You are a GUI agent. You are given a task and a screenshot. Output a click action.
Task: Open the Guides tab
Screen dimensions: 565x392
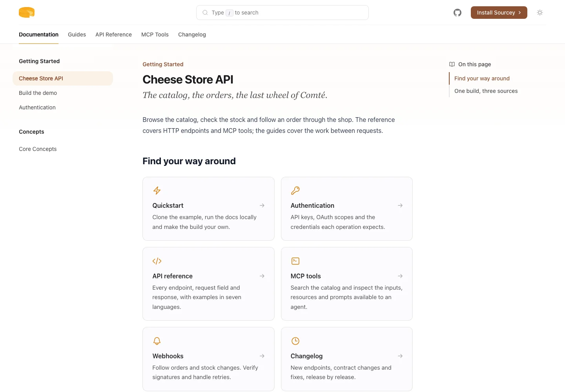[77, 34]
